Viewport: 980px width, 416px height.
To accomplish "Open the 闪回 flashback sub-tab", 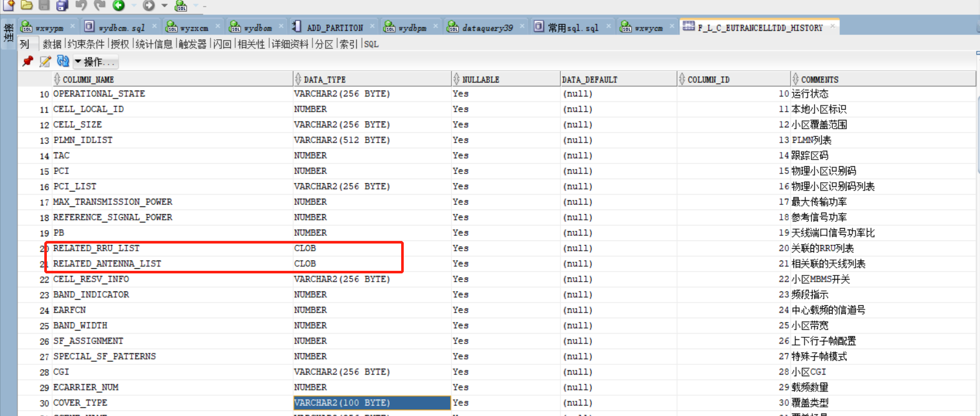I will [222, 44].
